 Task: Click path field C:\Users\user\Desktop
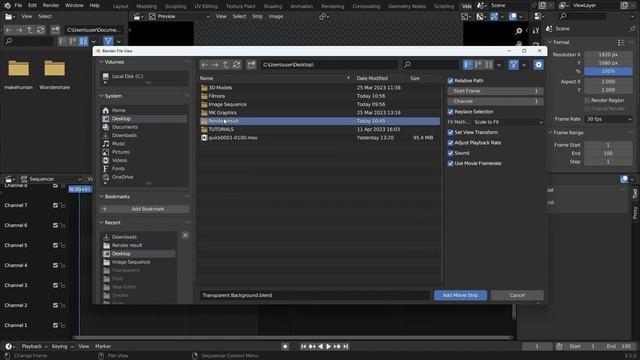click(x=329, y=65)
